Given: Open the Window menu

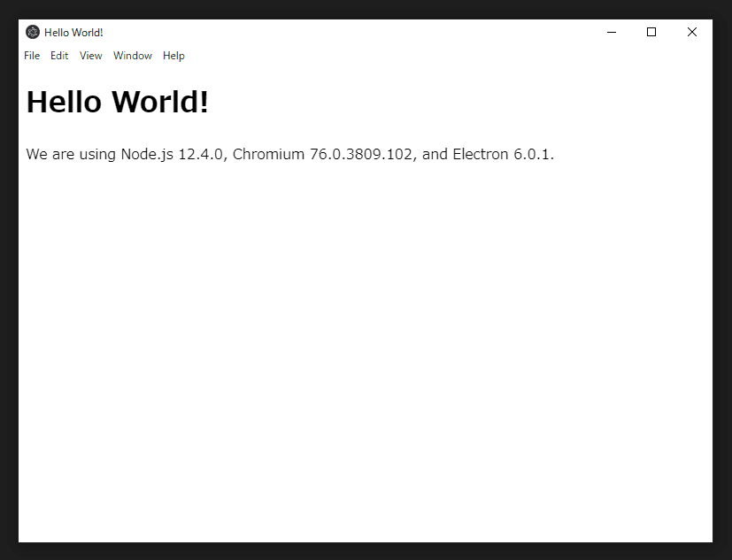Looking at the screenshot, I should (133, 56).
